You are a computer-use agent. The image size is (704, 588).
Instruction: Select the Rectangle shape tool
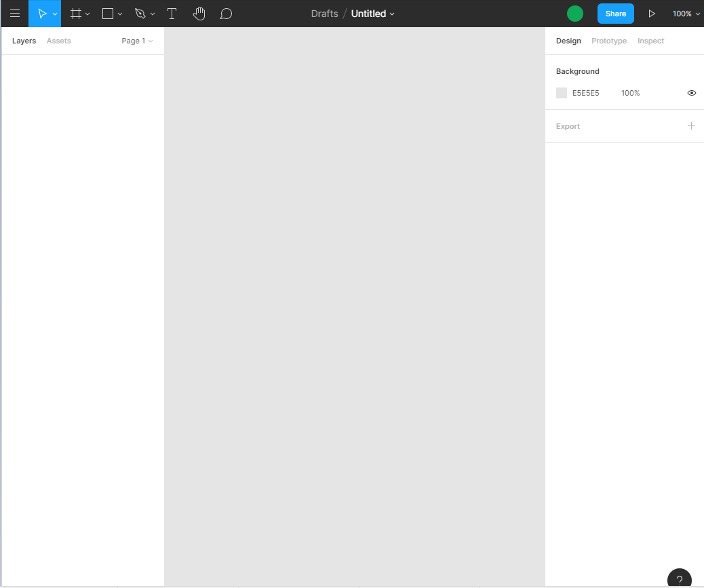tap(108, 14)
